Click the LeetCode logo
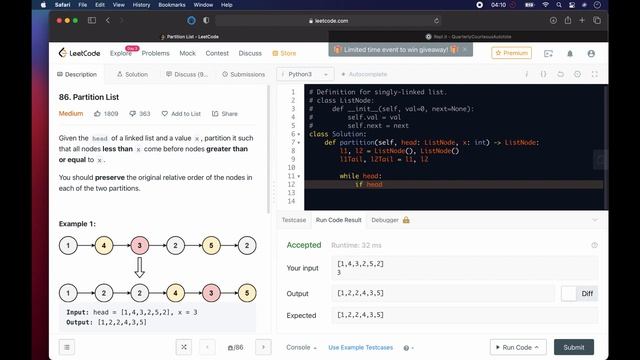Screen dimensions: 640x360 coord(79,53)
